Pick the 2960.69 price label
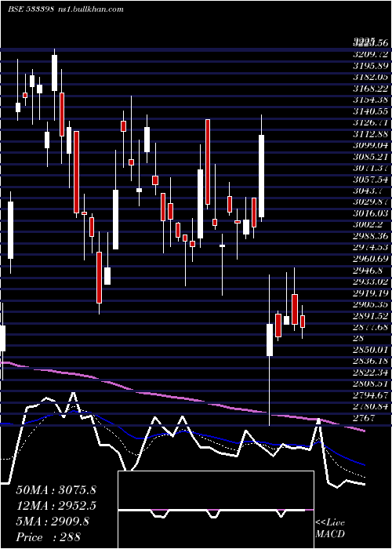 [370, 259]
